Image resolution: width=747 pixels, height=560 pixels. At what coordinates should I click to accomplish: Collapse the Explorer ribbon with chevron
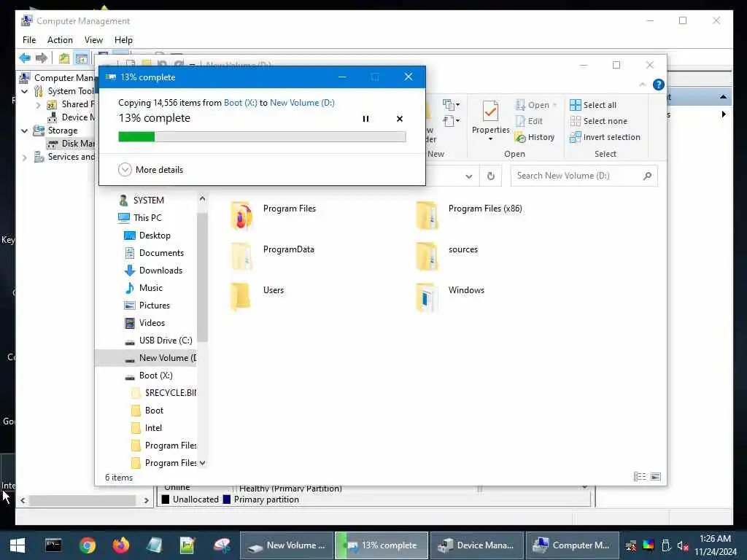(642, 85)
